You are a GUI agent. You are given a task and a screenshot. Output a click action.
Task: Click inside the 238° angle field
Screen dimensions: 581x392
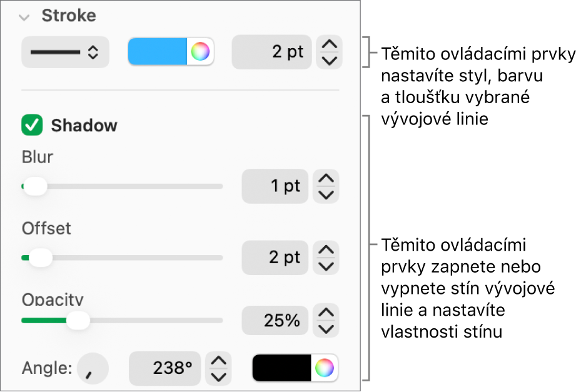(x=164, y=368)
